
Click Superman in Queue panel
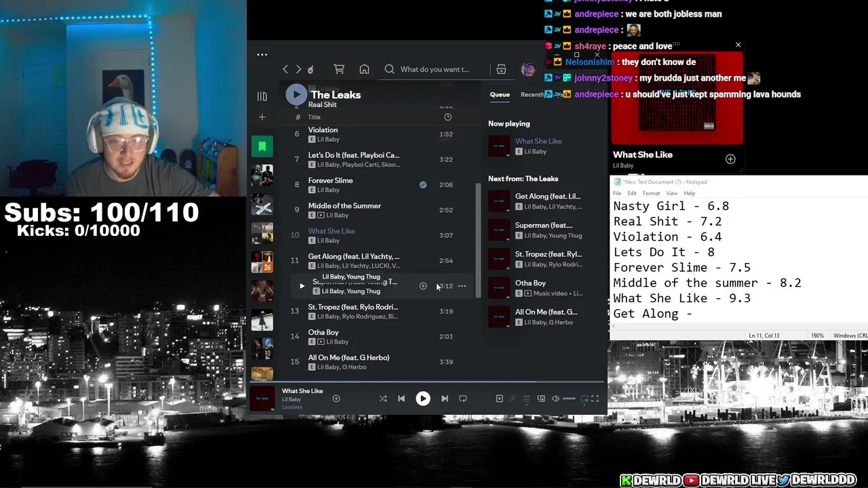click(544, 230)
